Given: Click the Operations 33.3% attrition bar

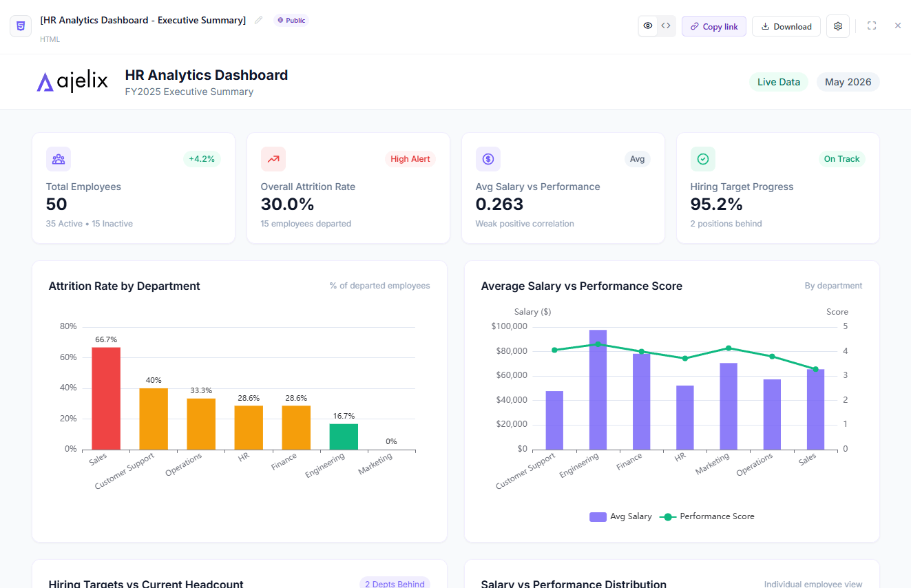Looking at the screenshot, I should coord(201,424).
